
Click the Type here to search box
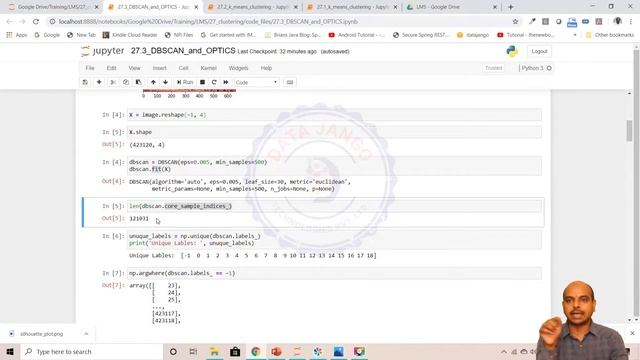[x=92, y=351]
